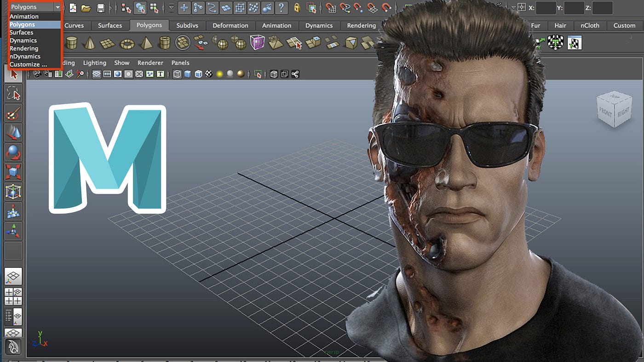Screen dimensions: 644x362
Task: Click the Paint Selection brush tool
Action: click(13, 113)
